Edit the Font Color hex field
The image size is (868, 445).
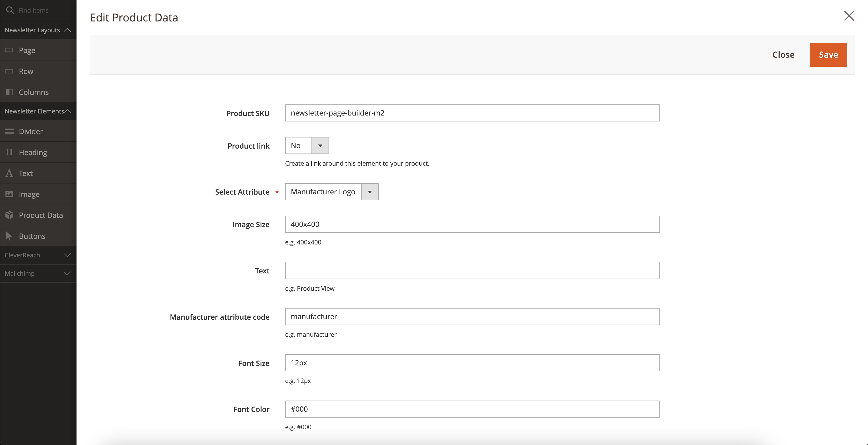point(472,409)
